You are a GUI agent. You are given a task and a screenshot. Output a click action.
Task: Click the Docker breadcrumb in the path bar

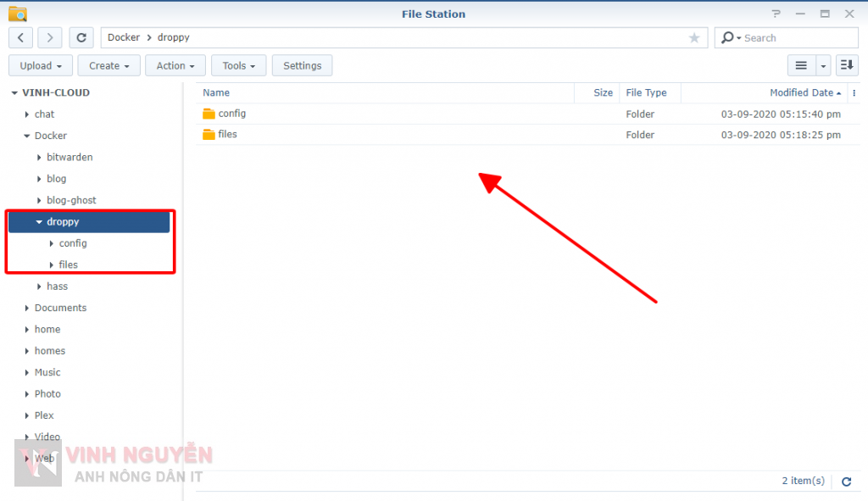click(124, 37)
